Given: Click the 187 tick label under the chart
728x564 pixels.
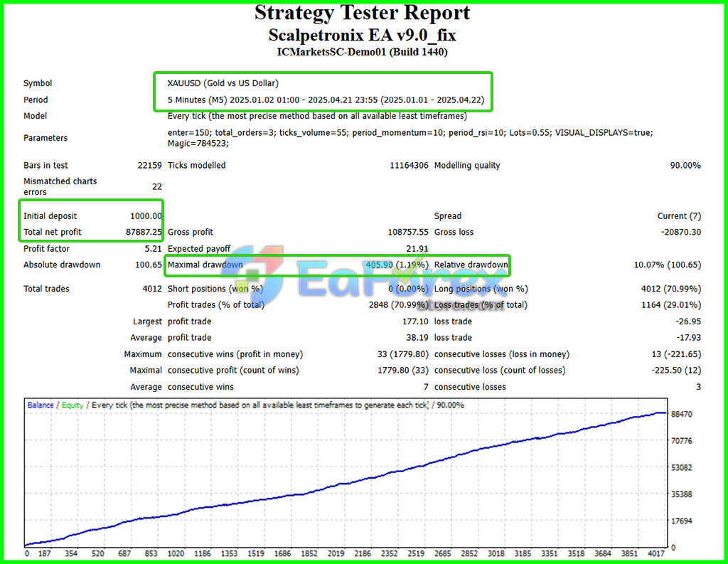Looking at the screenshot, I should 45,553.
